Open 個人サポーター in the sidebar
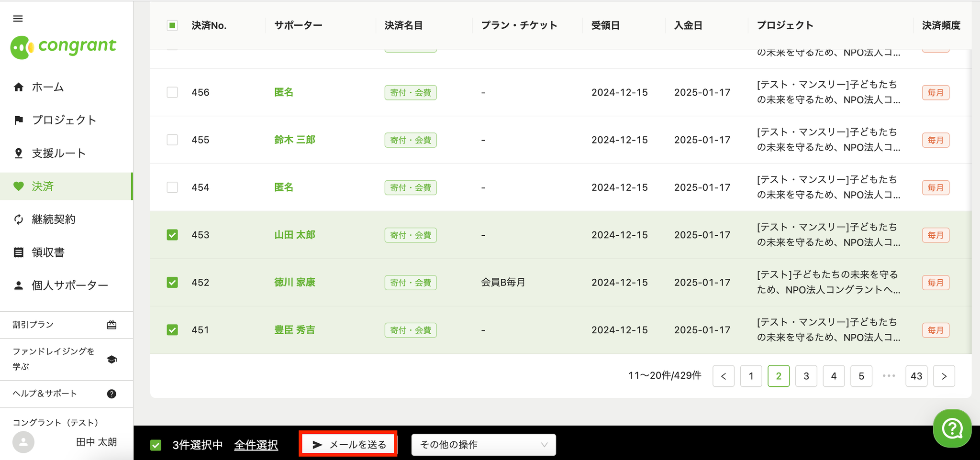Viewport: 980px width, 460px height. tap(67, 285)
